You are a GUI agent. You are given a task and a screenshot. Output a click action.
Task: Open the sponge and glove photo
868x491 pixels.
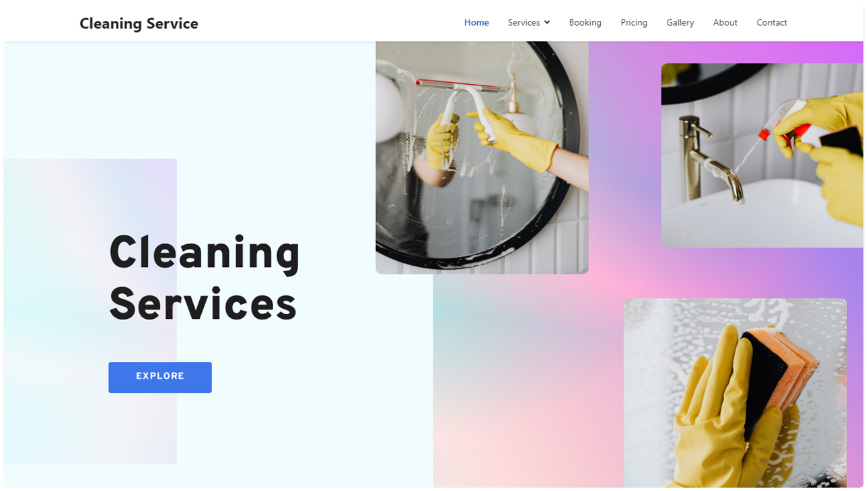click(x=735, y=393)
